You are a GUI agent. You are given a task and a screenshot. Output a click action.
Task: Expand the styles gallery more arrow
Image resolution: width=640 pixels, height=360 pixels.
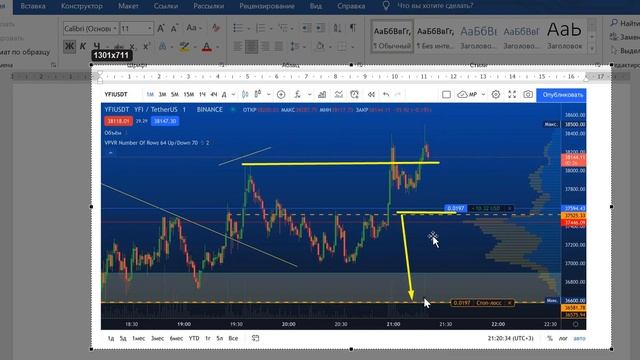point(592,49)
